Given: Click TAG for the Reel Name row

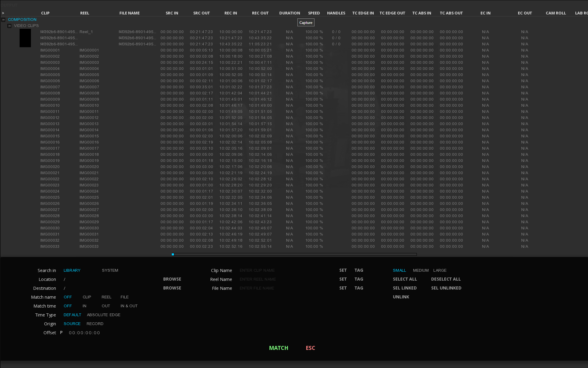Looking at the screenshot, I should click(359, 279).
